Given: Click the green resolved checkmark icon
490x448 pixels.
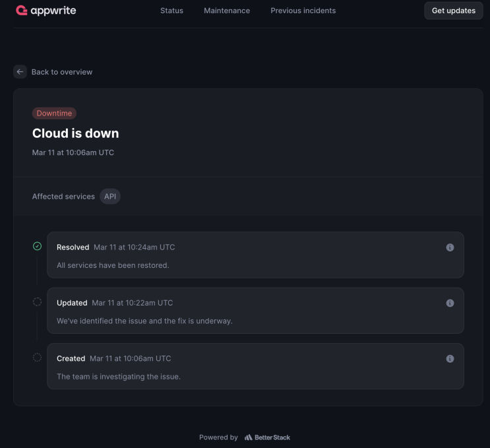Looking at the screenshot, I should pos(37,246).
